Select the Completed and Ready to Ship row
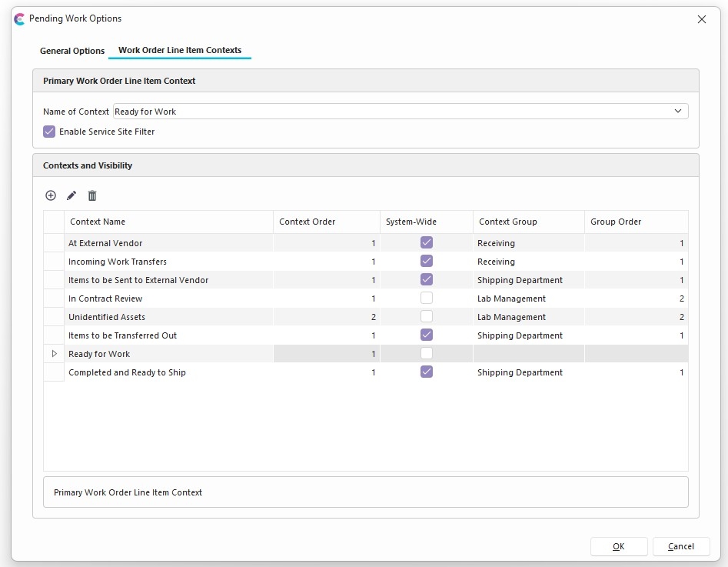The image size is (728, 567). [127, 372]
